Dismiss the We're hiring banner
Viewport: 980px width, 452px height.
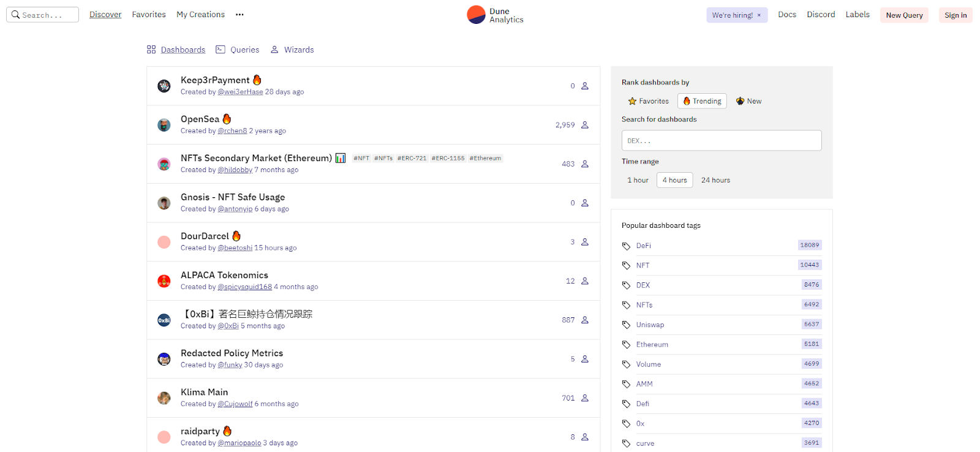tap(759, 15)
